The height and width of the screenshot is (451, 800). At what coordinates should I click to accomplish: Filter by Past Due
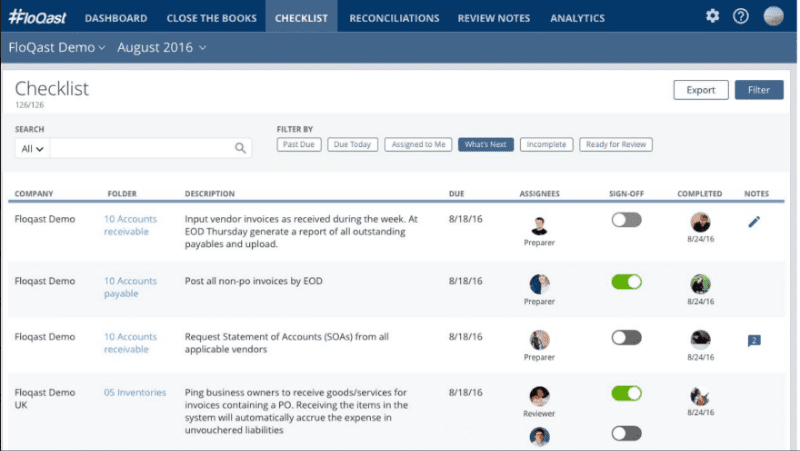(x=298, y=144)
